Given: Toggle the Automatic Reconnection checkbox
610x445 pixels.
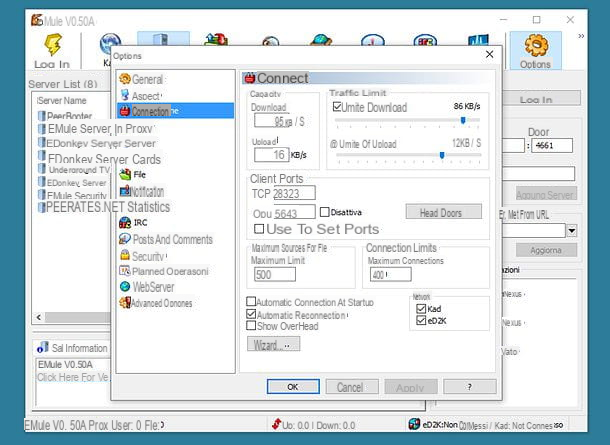Looking at the screenshot, I should (x=251, y=314).
